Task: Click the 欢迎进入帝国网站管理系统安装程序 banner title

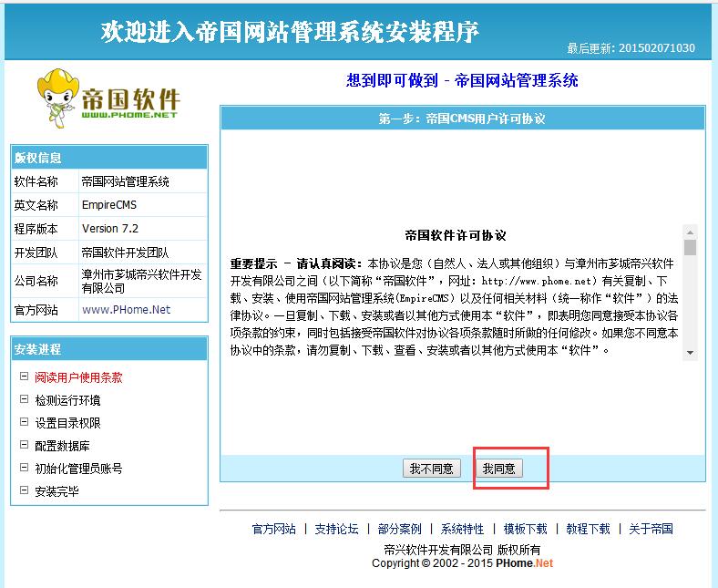Action: tap(290, 31)
